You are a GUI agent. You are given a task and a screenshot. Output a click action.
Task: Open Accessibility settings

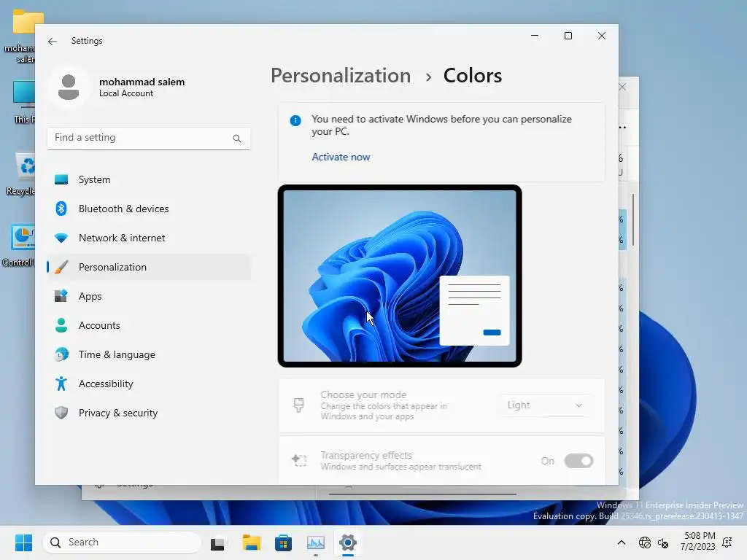click(149, 384)
